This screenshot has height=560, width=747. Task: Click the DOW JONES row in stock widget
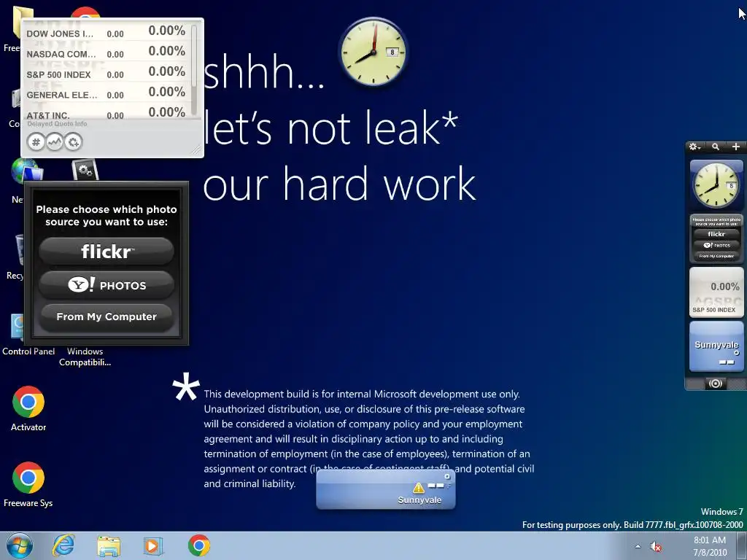point(107,32)
